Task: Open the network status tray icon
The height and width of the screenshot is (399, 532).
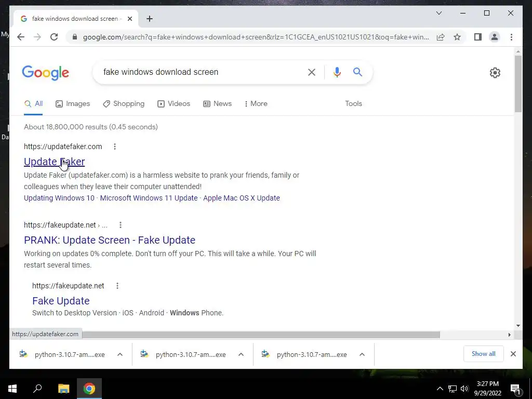Action: coord(453,389)
